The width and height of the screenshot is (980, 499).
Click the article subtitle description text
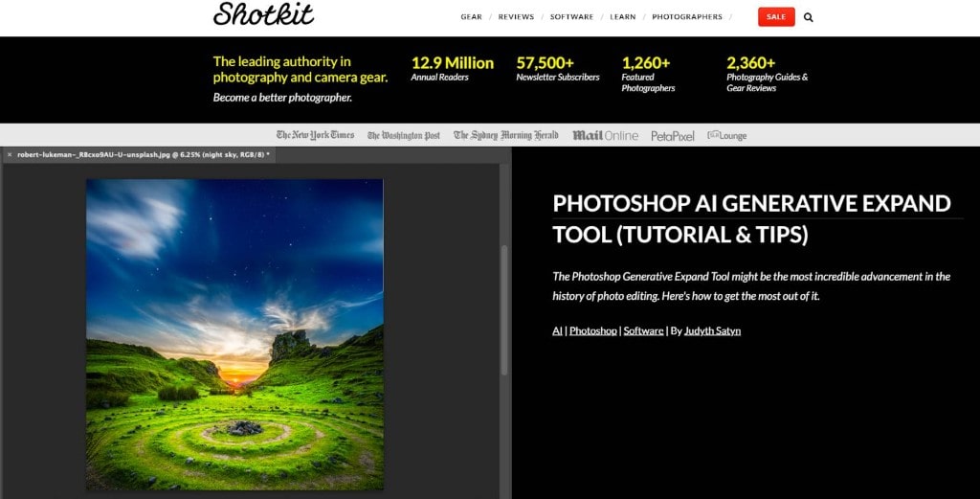point(751,285)
